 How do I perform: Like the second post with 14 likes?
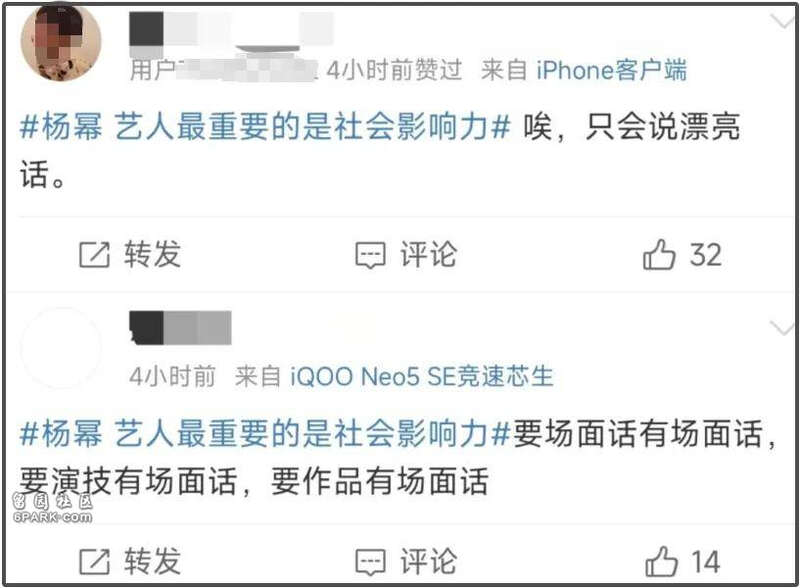[661, 561]
